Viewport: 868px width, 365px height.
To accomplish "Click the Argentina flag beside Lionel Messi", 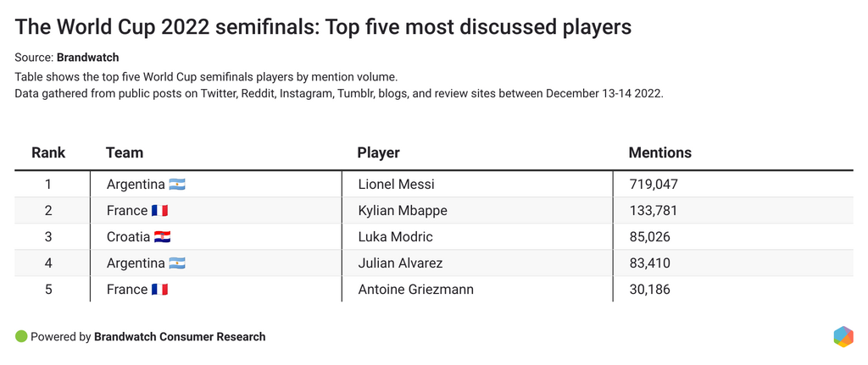I will pos(177,185).
